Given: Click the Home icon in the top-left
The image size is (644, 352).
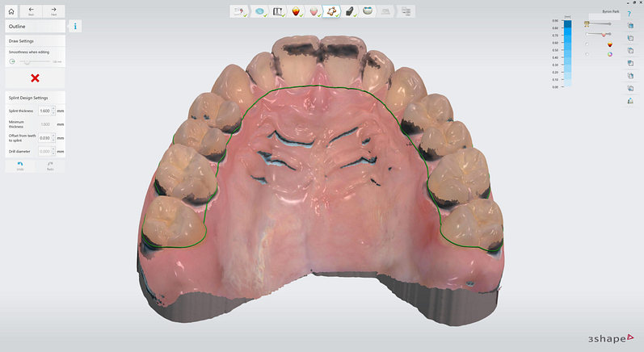Looking at the screenshot, I should 11,12.
